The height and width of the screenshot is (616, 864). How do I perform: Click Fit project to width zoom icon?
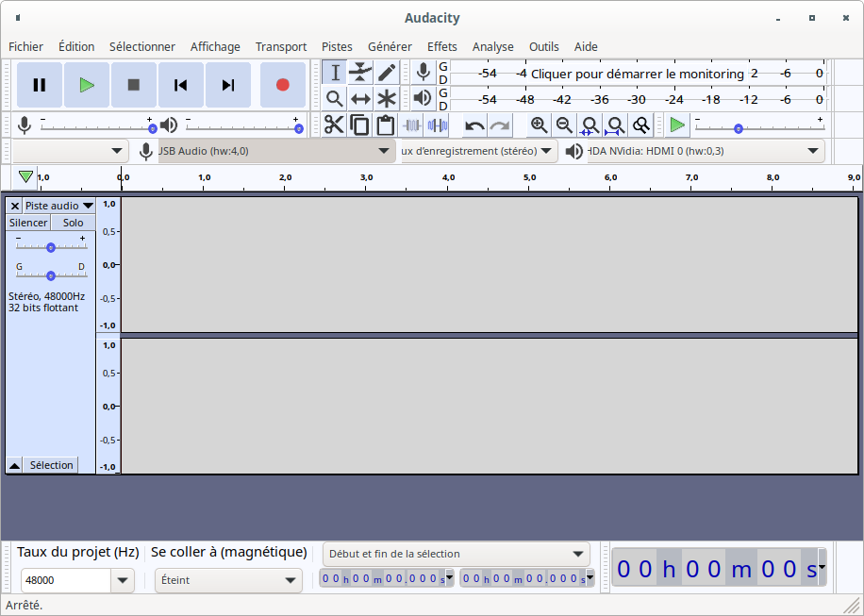[616, 125]
